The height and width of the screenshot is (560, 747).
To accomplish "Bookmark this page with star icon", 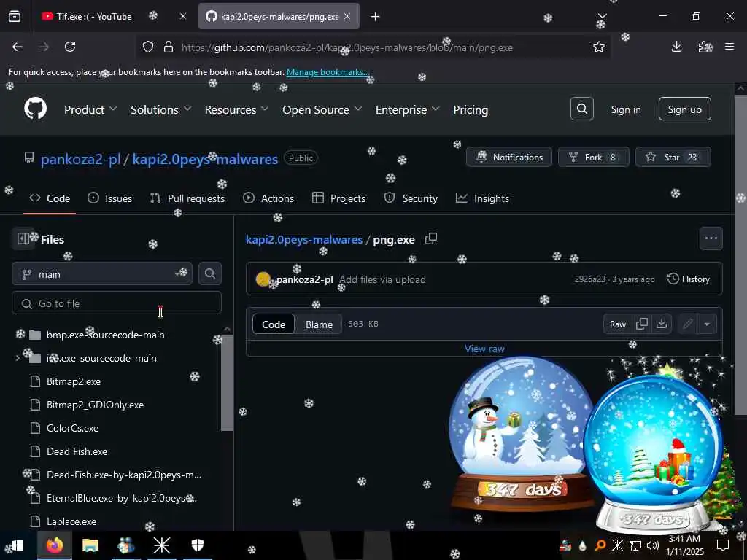I will click(599, 47).
